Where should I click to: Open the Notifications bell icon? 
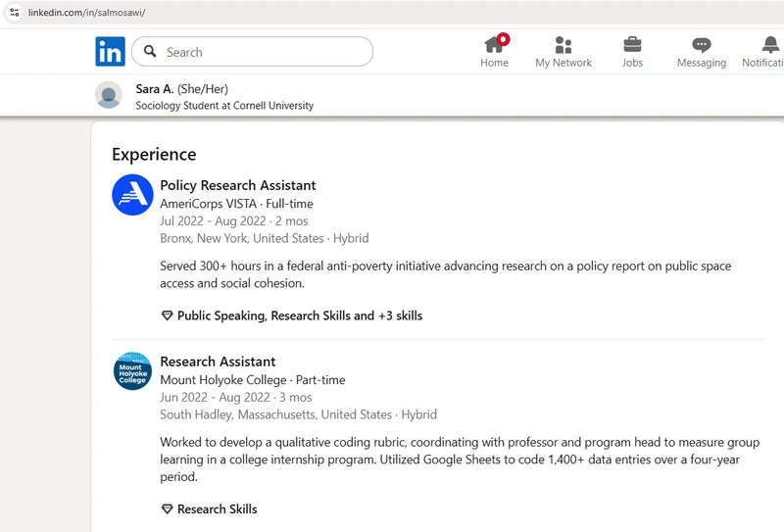pos(770,45)
